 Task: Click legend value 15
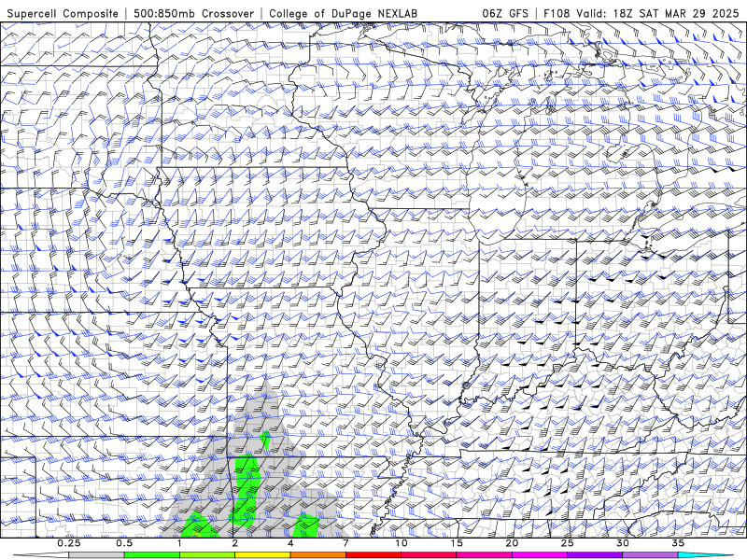coord(457,543)
